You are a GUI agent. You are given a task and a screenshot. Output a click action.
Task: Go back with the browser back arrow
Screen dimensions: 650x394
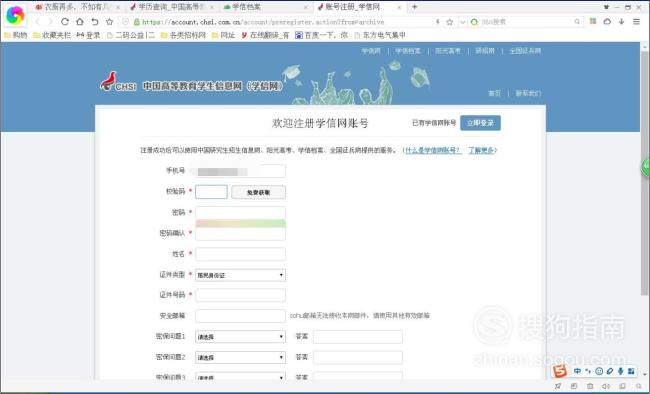point(37,22)
